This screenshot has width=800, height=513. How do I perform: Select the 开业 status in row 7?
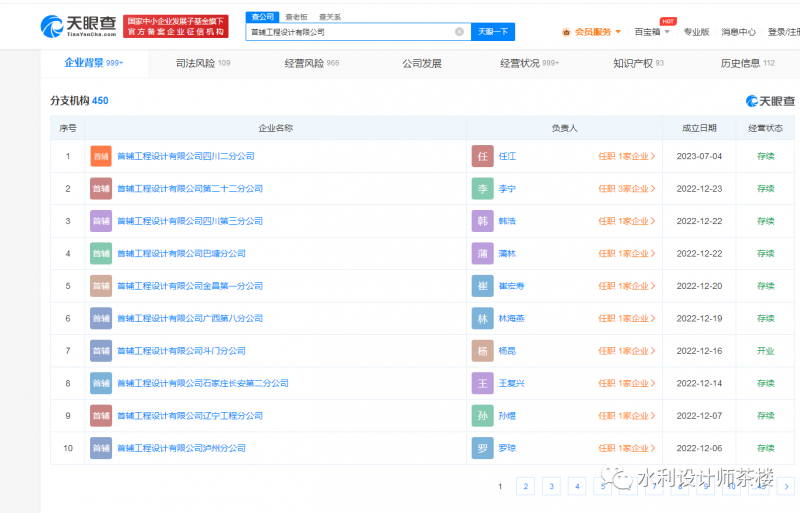pyautogui.click(x=765, y=351)
